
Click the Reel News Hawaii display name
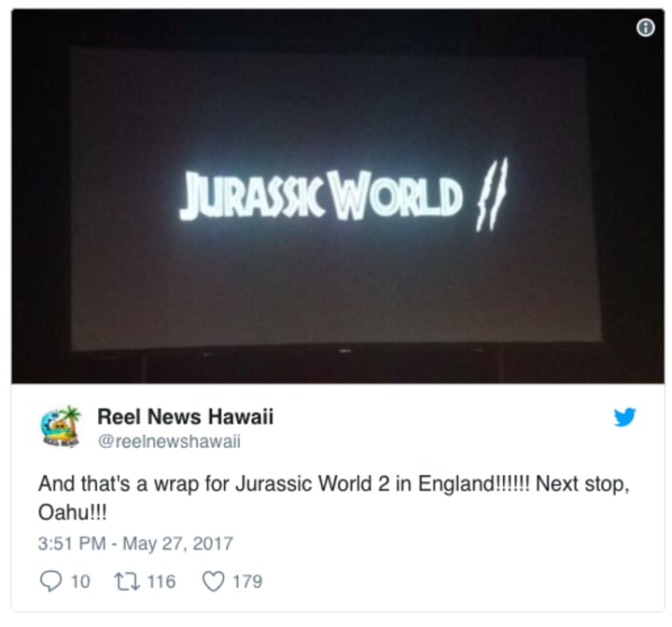pyautogui.click(x=185, y=416)
